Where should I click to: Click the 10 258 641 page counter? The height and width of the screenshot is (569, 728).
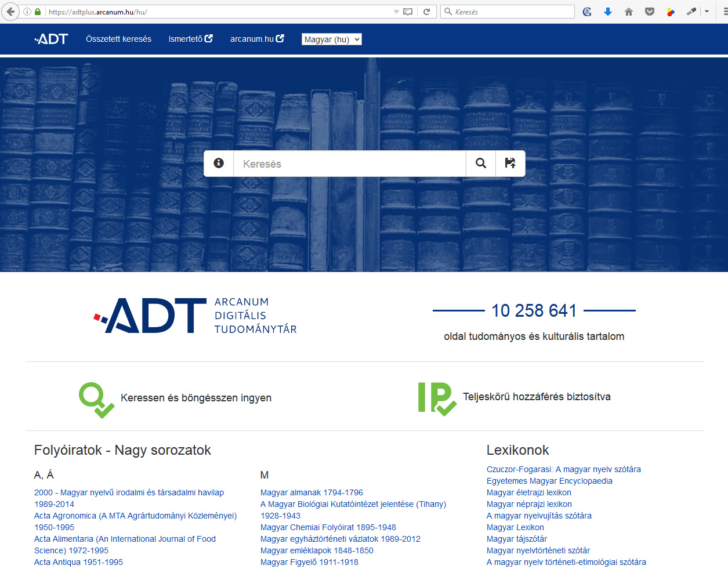[x=534, y=311]
